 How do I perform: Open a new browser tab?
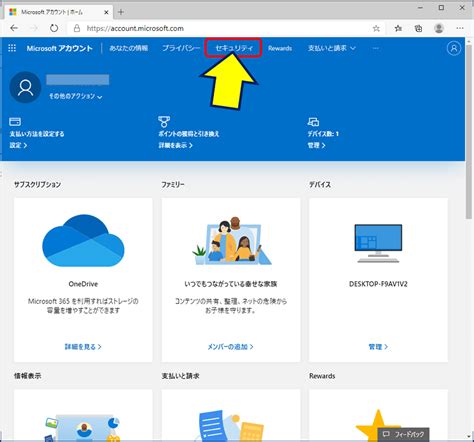pos(121,12)
